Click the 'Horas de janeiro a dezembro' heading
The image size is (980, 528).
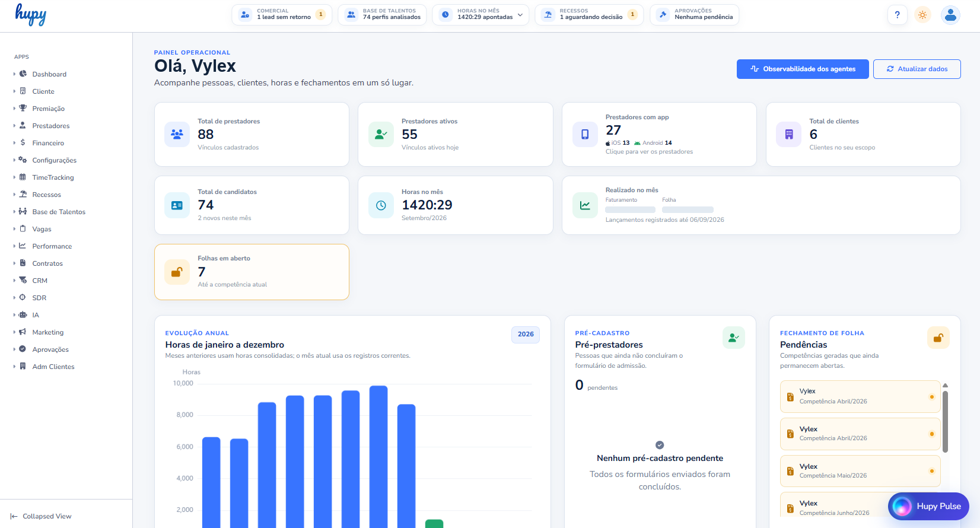[225, 345]
